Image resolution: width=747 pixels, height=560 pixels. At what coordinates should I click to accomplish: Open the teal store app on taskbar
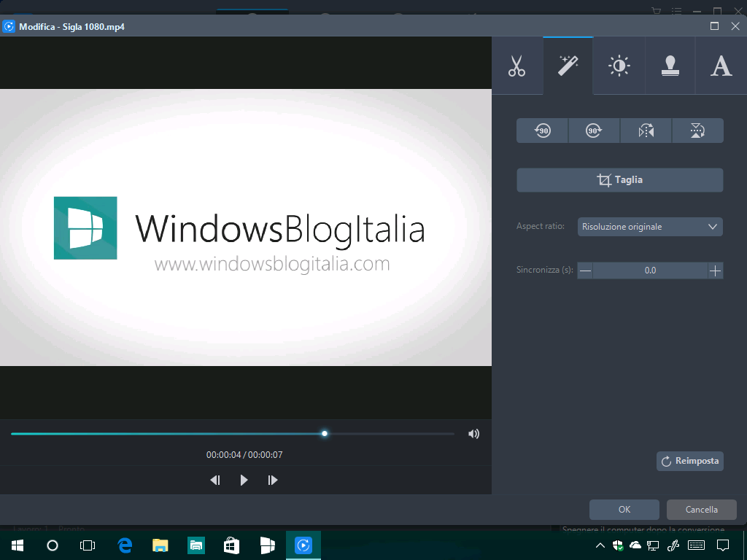(x=196, y=545)
